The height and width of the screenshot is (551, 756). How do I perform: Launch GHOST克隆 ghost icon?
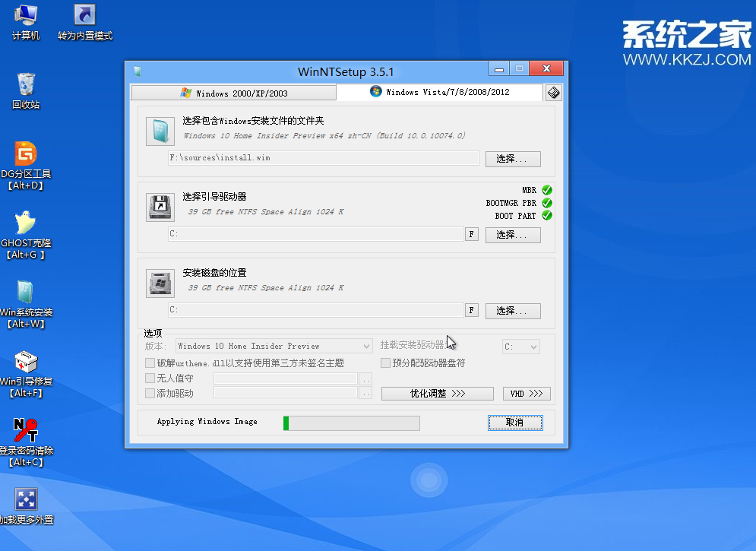[x=26, y=235]
